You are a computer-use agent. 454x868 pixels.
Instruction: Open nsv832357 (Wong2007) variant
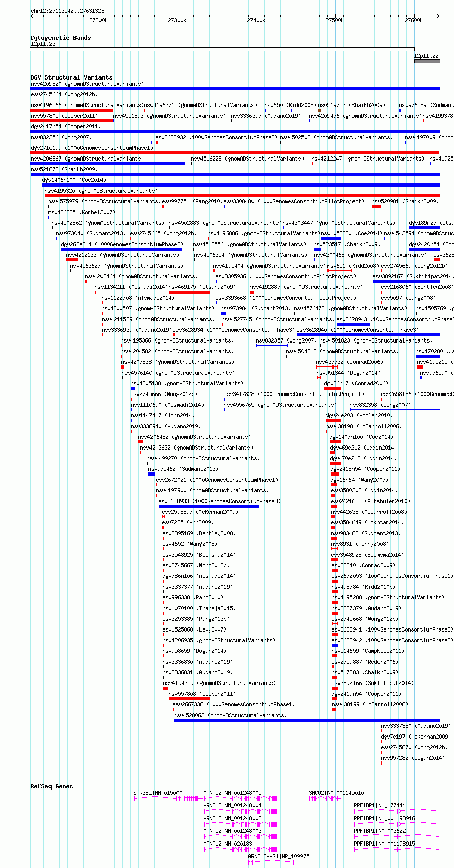pyautogui.click(x=286, y=340)
